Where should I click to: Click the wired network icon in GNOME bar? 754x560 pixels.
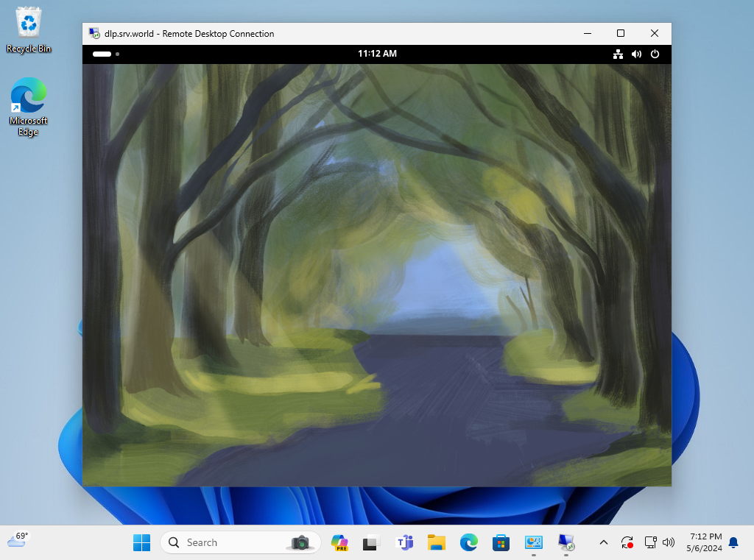(618, 54)
